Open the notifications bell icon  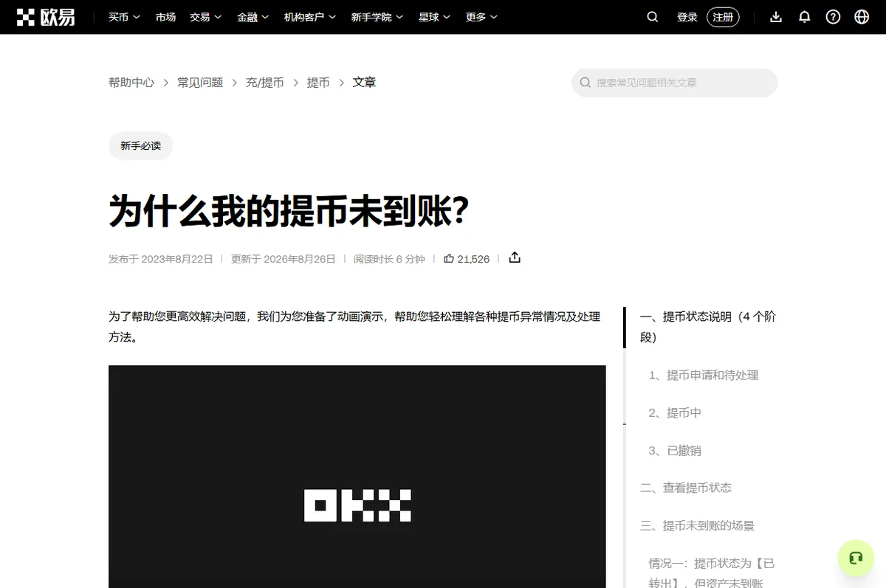click(805, 17)
